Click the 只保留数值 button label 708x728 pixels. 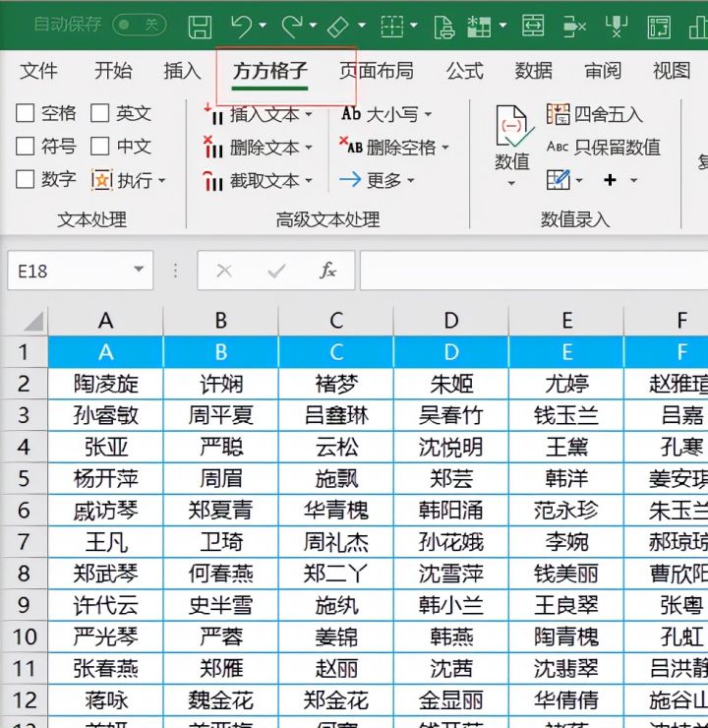coord(618,148)
